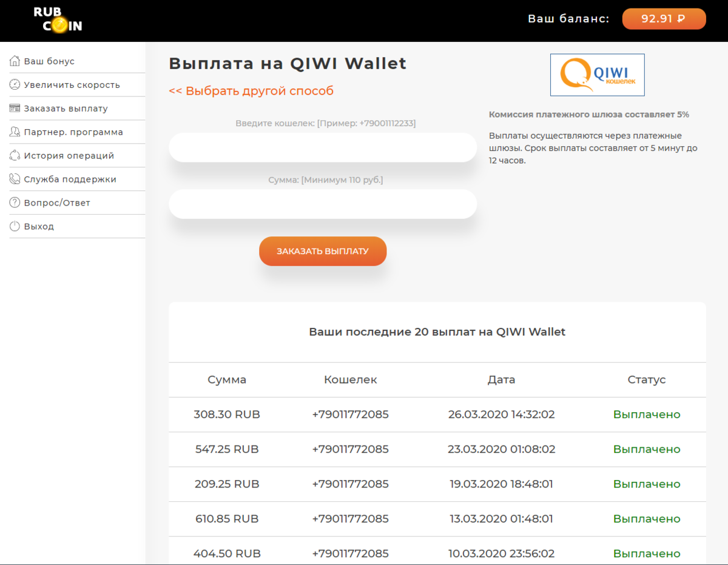Select the 308.30 RUB amount cell
728x565 pixels.
[227, 415]
